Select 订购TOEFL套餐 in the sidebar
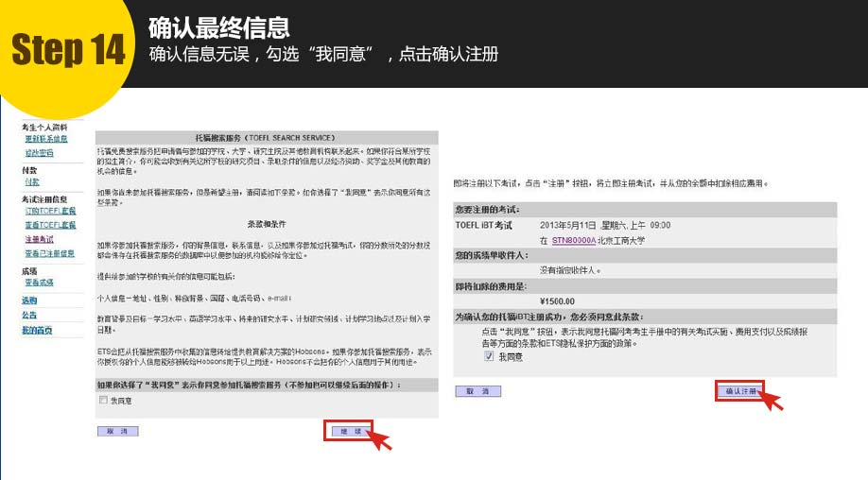868x480 pixels. [x=50, y=212]
